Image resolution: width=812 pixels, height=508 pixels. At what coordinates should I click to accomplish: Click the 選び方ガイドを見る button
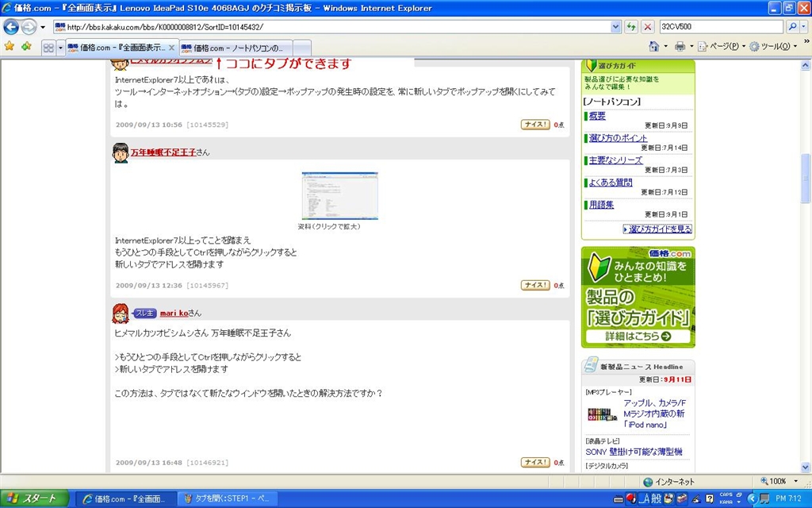click(x=657, y=229)
